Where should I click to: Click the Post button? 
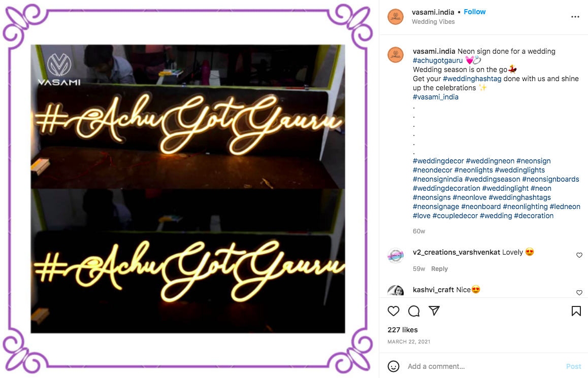coord(573,366)
